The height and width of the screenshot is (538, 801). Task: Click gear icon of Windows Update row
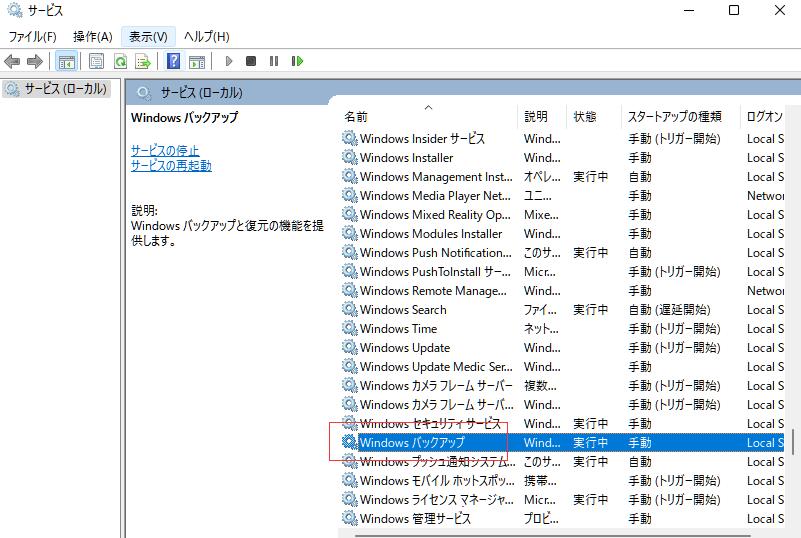pyautogui.click(x=349, y=347)
